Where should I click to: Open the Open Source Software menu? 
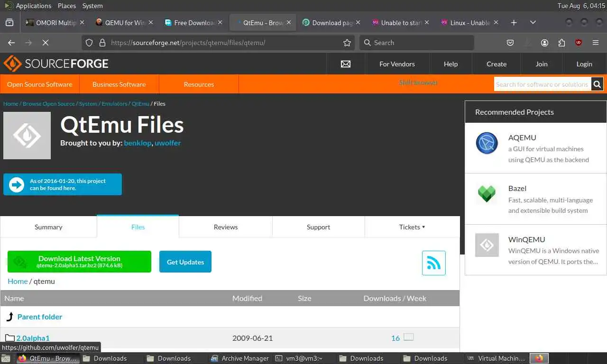coord(40,84)
